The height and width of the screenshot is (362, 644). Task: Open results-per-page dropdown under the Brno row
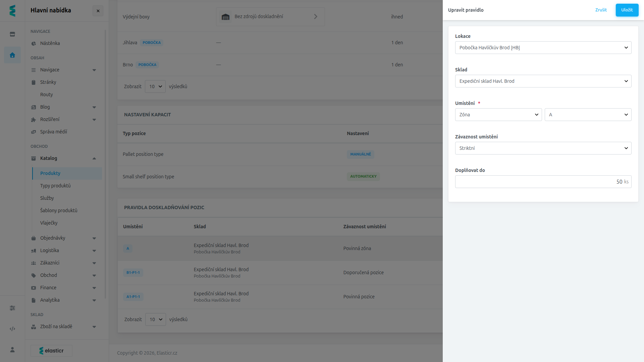(155, 86)
